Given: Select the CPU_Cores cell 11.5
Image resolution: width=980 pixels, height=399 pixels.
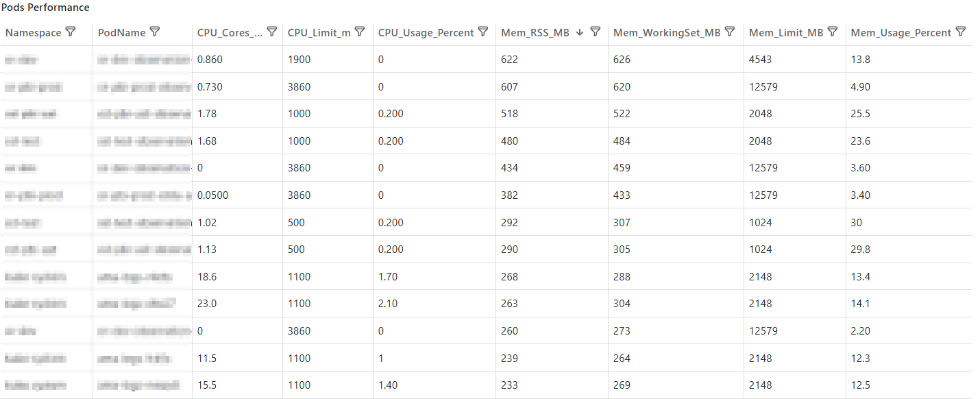Looking at the screenshot, I should click(206, 359).
